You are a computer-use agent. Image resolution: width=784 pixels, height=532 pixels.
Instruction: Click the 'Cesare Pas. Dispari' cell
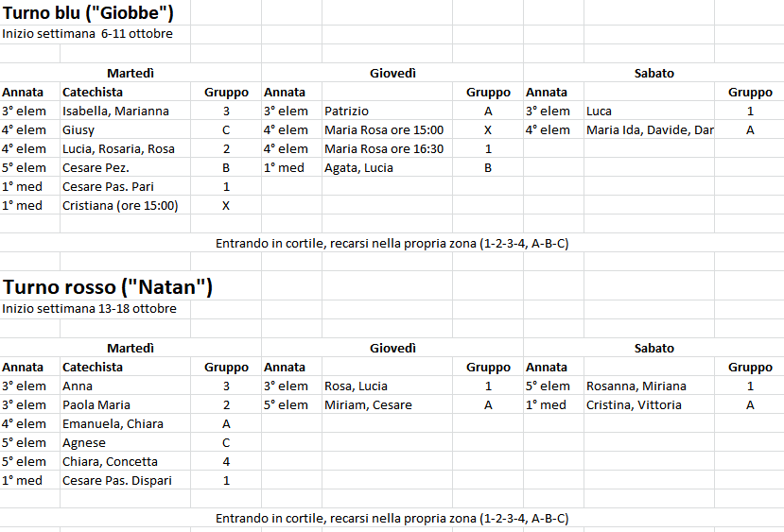click(x=125, y=481)
